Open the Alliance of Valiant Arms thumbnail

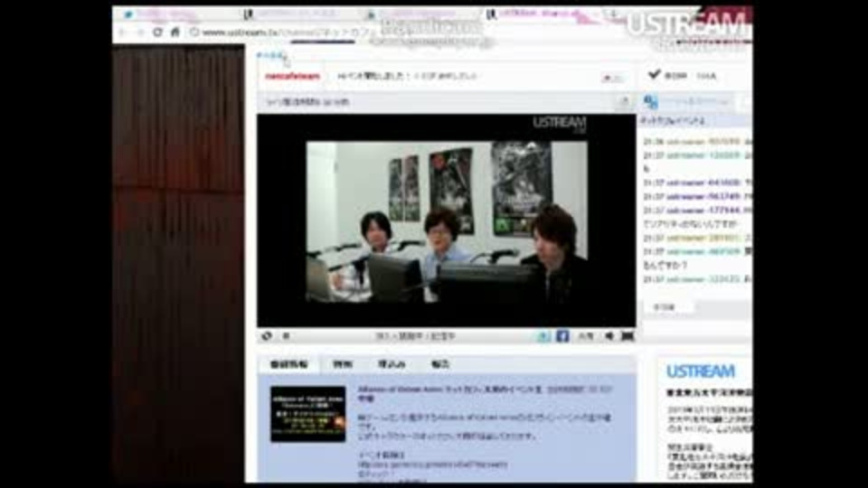(308, 415)
